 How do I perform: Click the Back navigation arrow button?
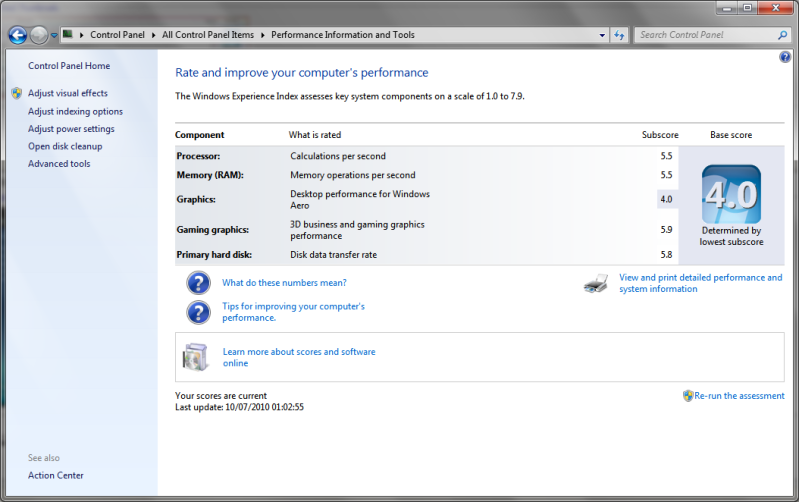[x=18, y=35]
